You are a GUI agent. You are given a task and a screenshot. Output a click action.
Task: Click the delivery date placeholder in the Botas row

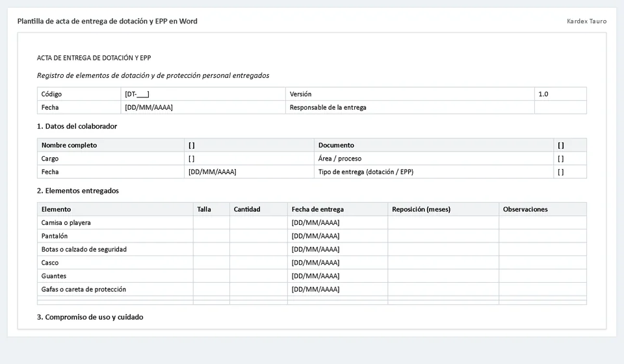[316, 250]
